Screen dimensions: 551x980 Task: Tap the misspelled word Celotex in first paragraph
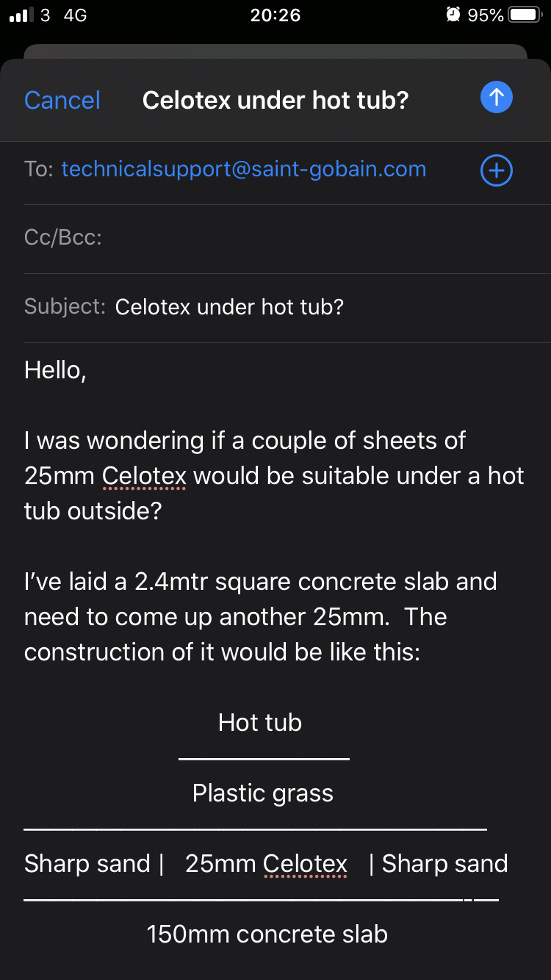click(x=145, y=476)
